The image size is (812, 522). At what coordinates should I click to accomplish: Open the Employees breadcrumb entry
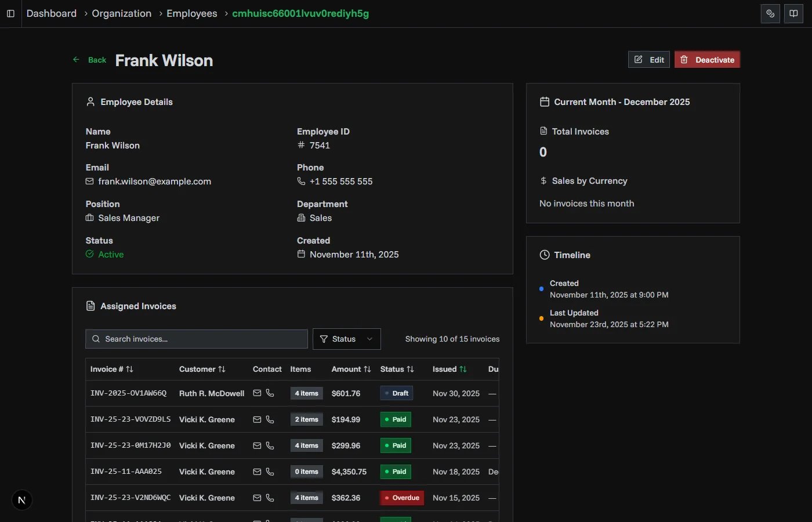(191, 13)
